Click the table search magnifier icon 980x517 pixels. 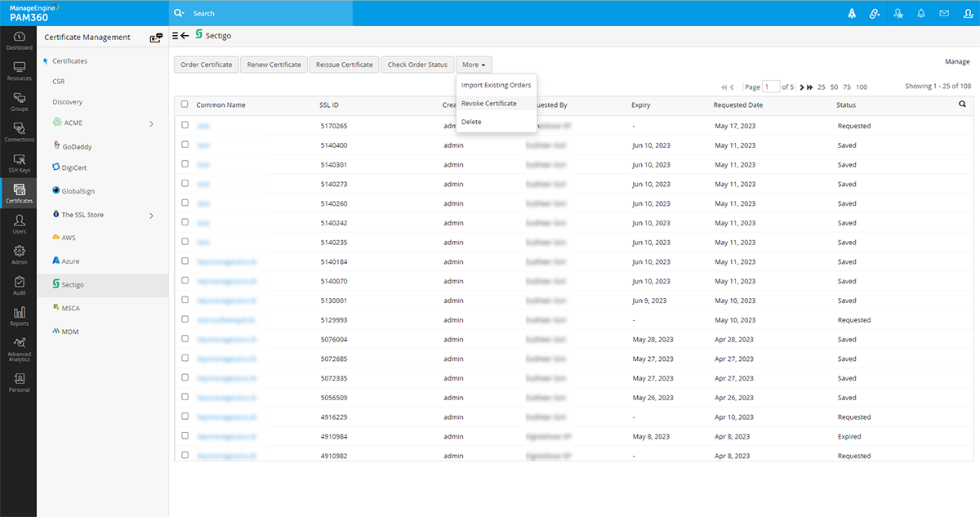[x=962, y=105]
